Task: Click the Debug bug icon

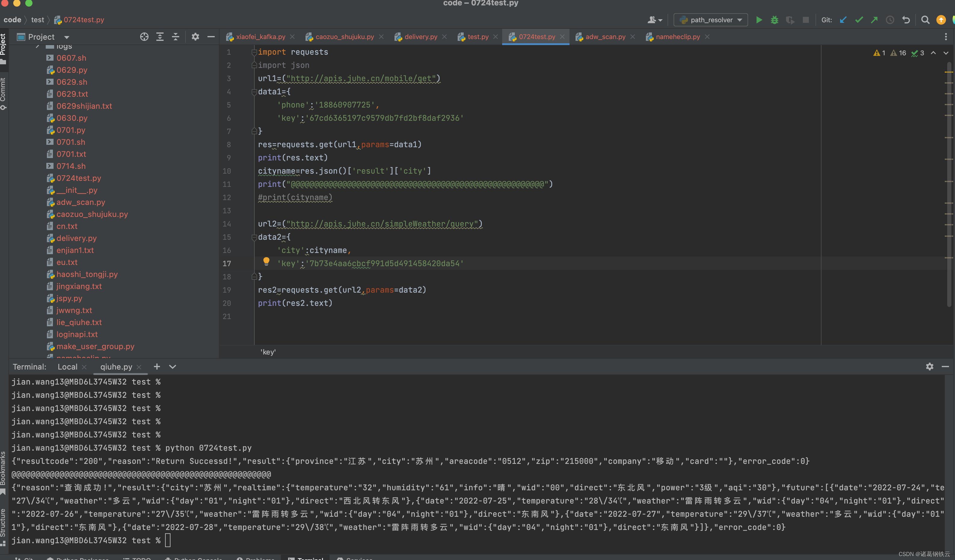Action: pos(774,20)
